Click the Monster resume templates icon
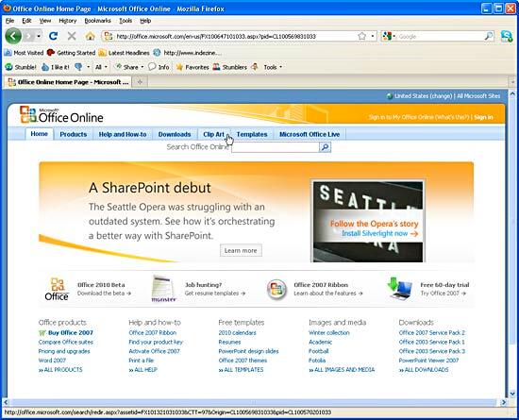Image resolution: width=519 pixels, height=420 pixels. tap(163, 289)
